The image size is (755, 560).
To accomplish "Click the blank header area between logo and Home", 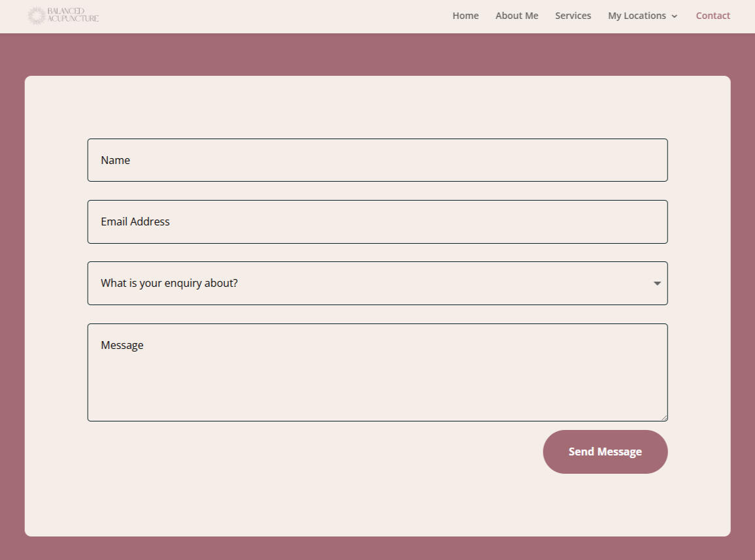I will pos(275,16).
